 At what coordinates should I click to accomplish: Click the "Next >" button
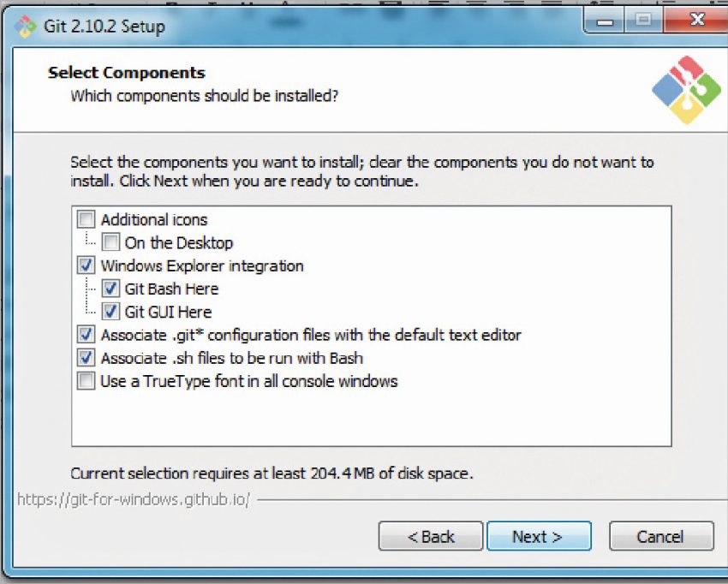point(539,535)
